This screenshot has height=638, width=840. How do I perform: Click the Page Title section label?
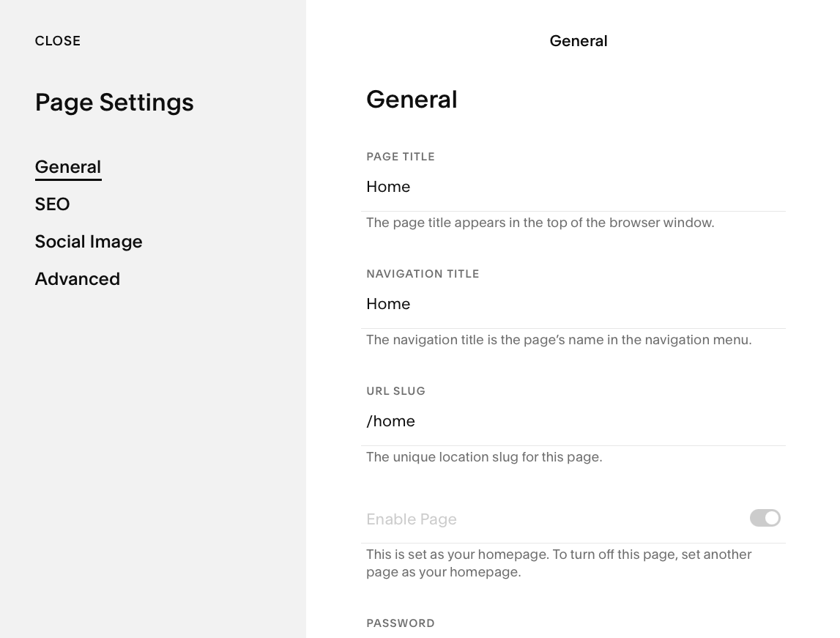[x=401, y=157]
